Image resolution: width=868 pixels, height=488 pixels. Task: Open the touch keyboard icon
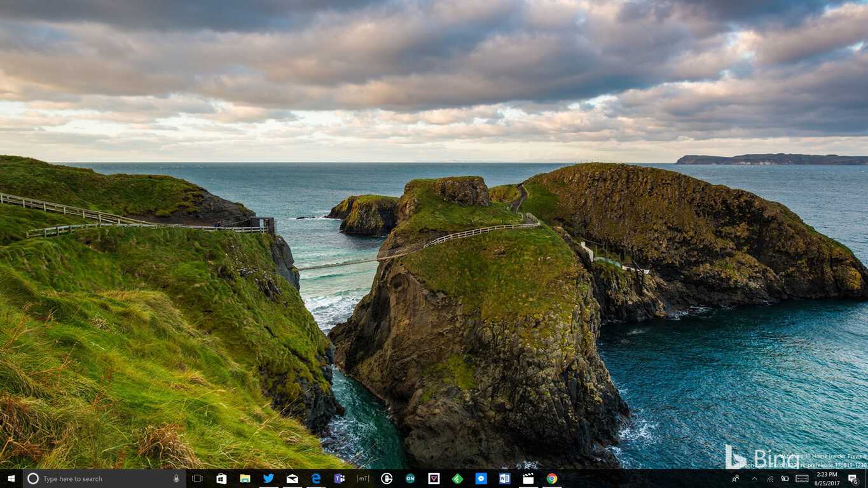[802, 478]
